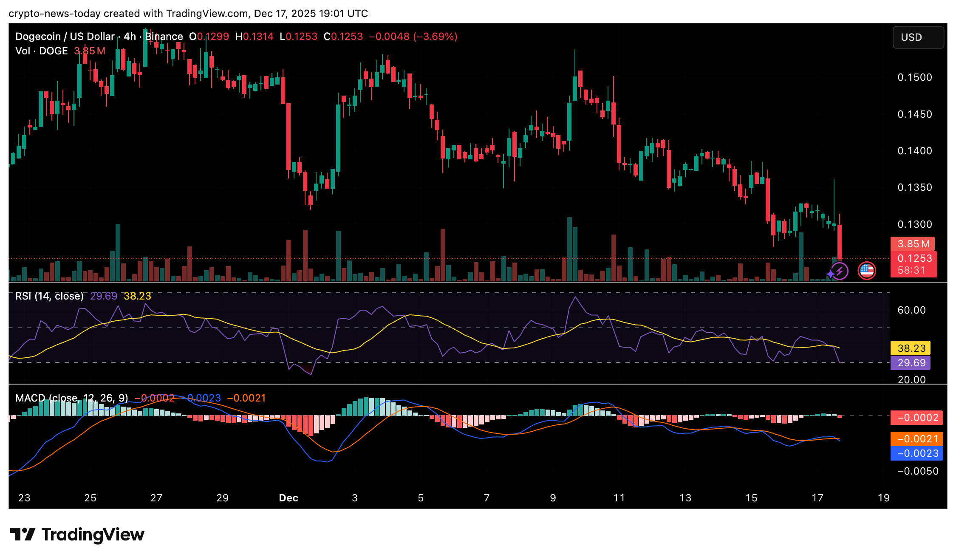This screenshot has height=560, width=956.
Task: Select the RSI (14, close) indicator legend
Action: click(49, 296)
